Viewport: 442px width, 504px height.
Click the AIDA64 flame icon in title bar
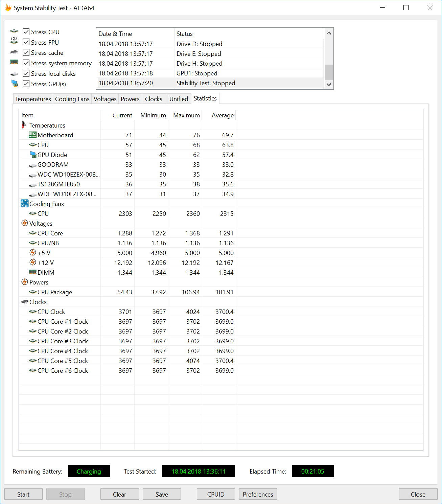8,7
